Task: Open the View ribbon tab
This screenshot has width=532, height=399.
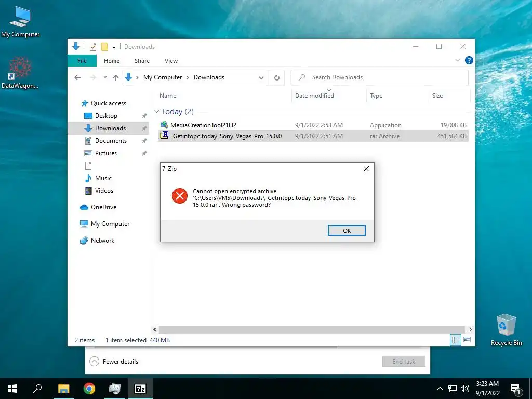Action: 171,61
